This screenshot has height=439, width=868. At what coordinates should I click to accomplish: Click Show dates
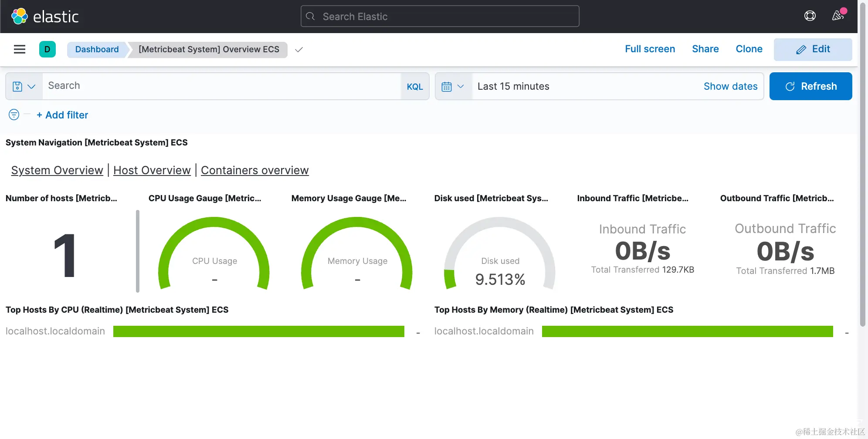[730, 86]
